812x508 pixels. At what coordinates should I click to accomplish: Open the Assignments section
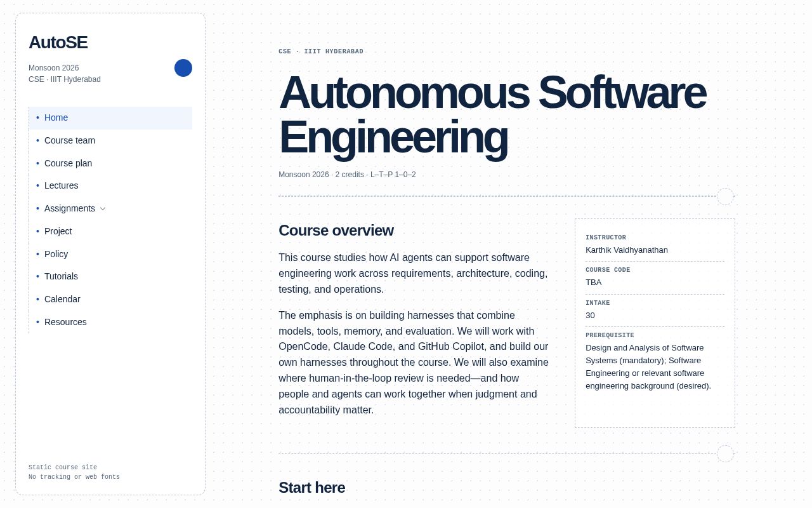(70, 208)
